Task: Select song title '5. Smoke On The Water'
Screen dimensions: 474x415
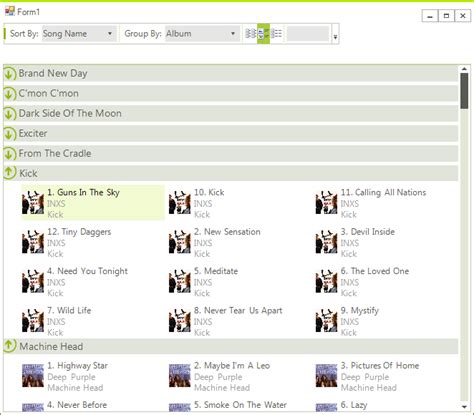Action: pyautogui.click(x=240, y=405)
